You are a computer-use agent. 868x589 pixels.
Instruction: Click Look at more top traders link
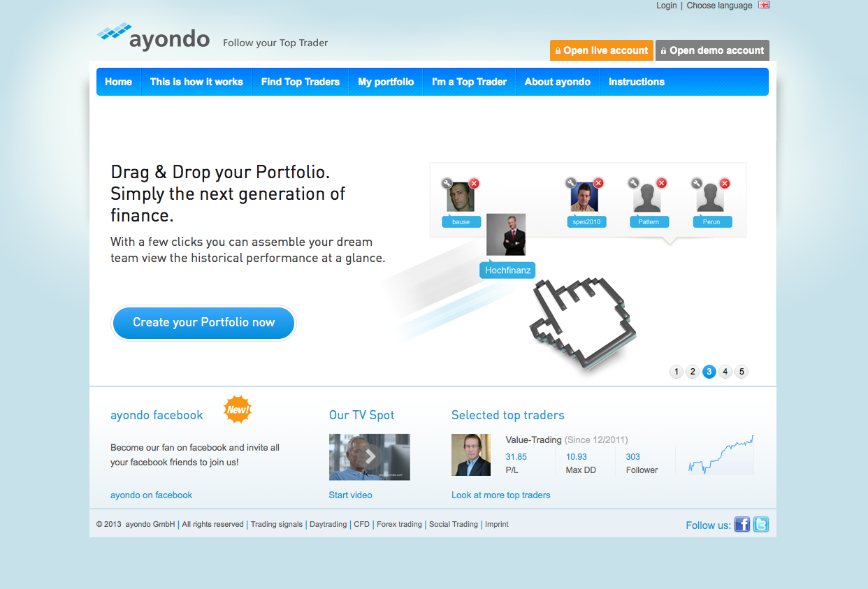pos(500,495)
